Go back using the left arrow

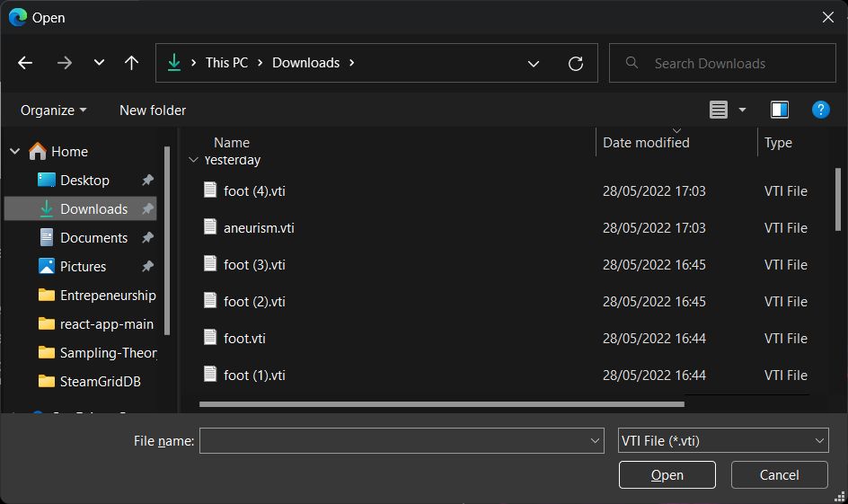[25, 63]
